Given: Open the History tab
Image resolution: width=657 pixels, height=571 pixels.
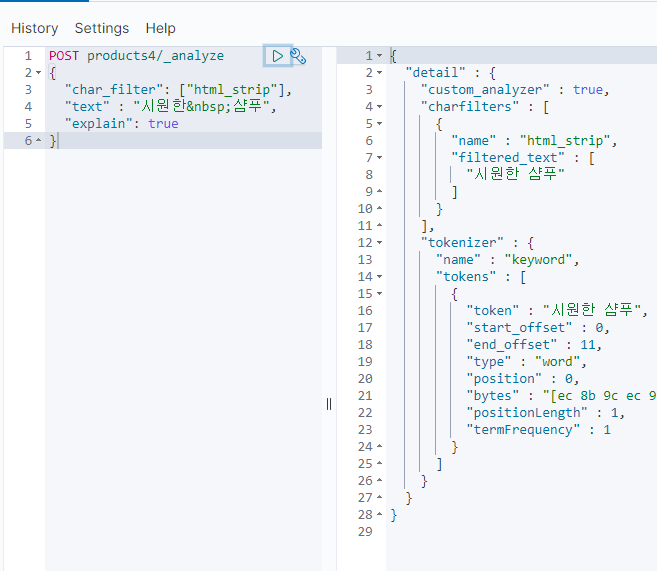Looking at the screenshot, I should (x=34, y=28).
